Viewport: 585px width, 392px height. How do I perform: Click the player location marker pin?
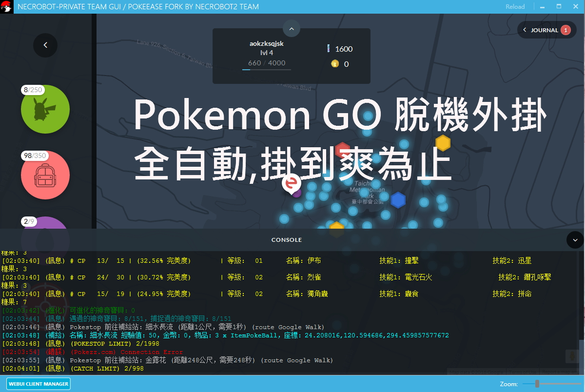292,185
